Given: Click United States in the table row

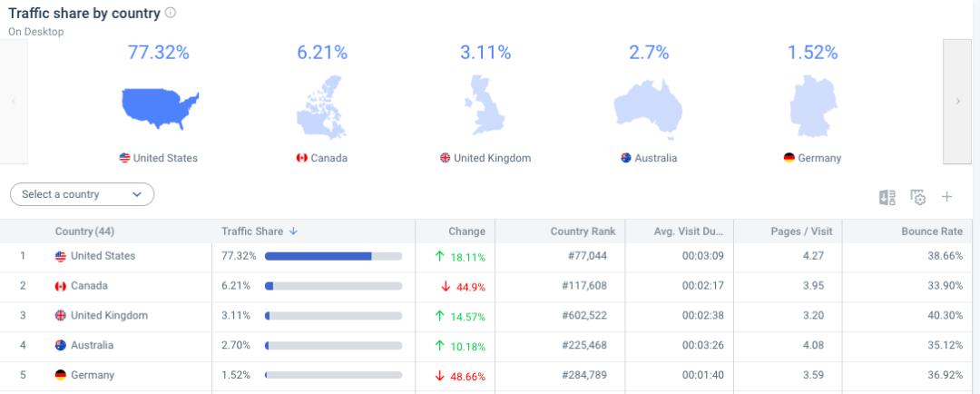Looking at the screenshot, I should click(103, 256).
